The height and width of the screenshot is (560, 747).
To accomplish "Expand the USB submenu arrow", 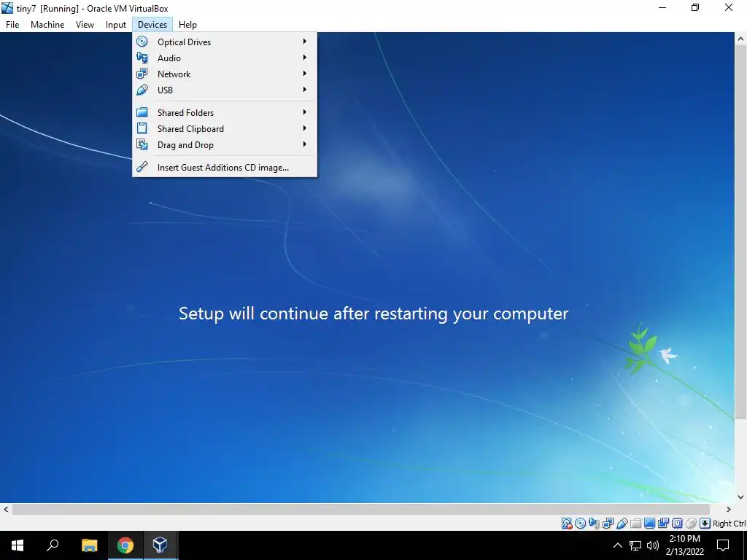I will (x=304, y=90).
